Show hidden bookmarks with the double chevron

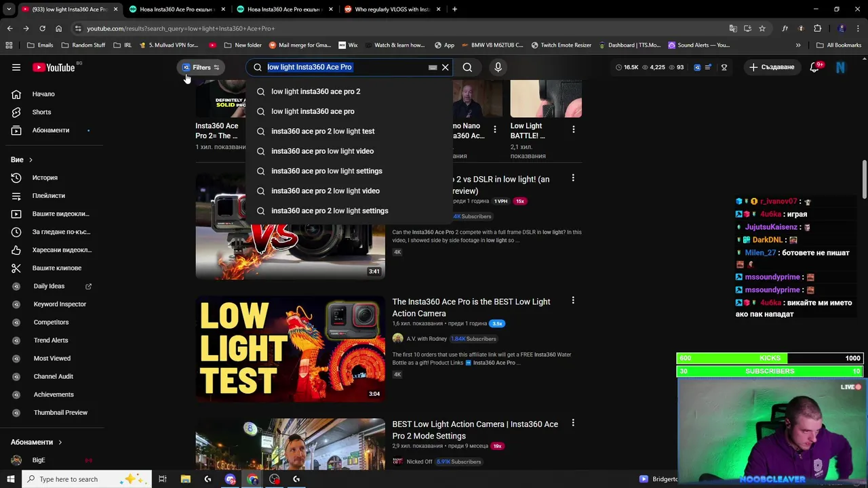pyautogui.click(x=798, y=45)
